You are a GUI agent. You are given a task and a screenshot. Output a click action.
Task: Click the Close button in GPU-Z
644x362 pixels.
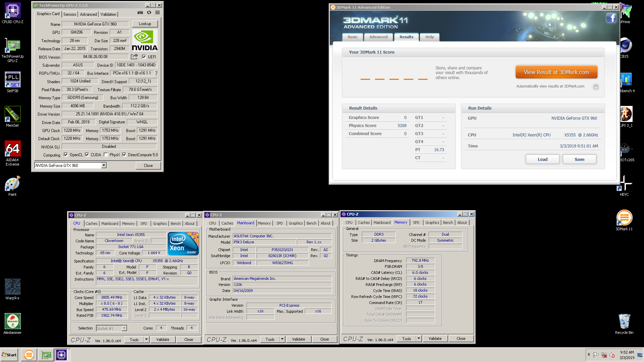pos(148,166)
